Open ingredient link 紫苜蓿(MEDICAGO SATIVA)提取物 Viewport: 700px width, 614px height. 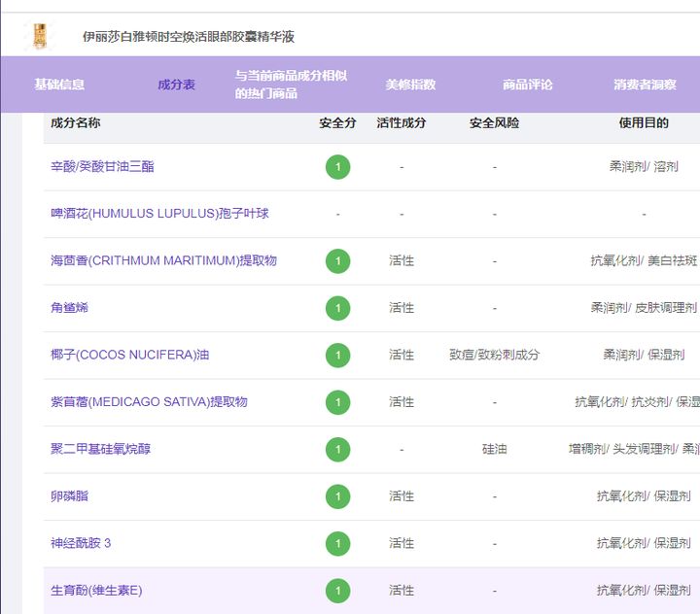[149, 401]
